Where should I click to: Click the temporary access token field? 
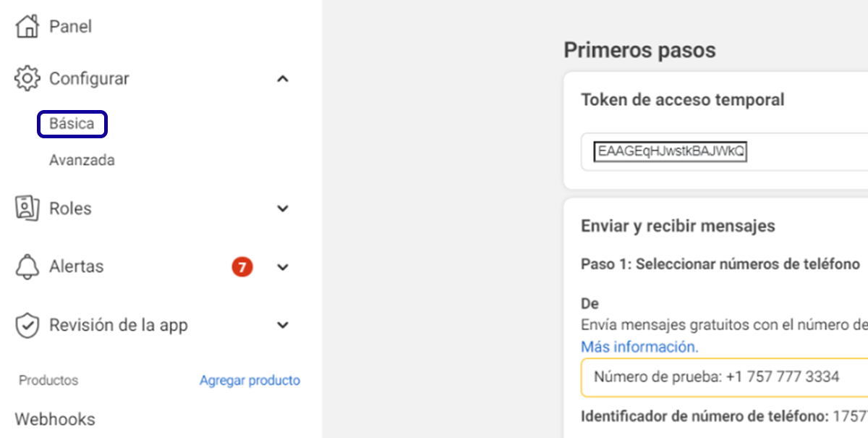pos(723,152)
